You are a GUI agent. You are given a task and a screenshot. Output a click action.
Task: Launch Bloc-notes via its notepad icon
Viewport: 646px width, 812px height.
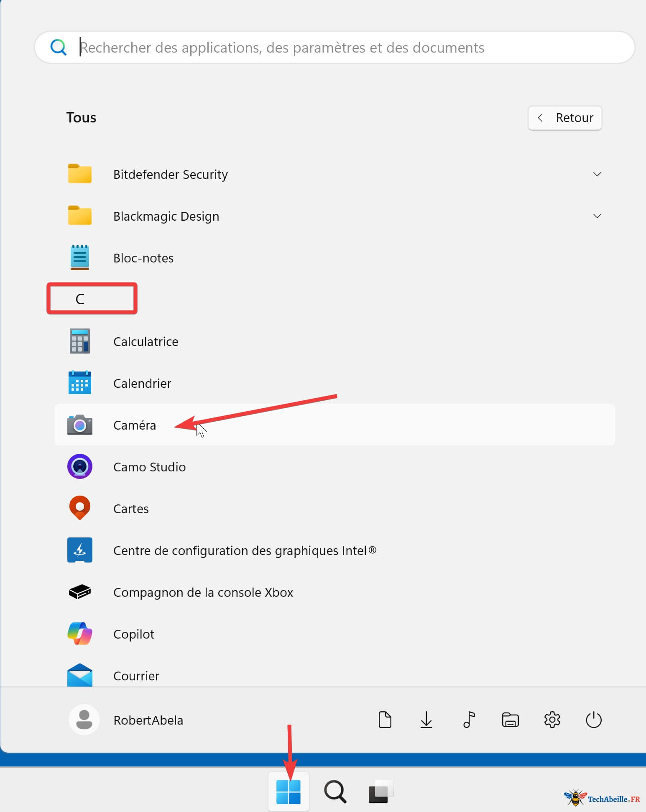79,257
